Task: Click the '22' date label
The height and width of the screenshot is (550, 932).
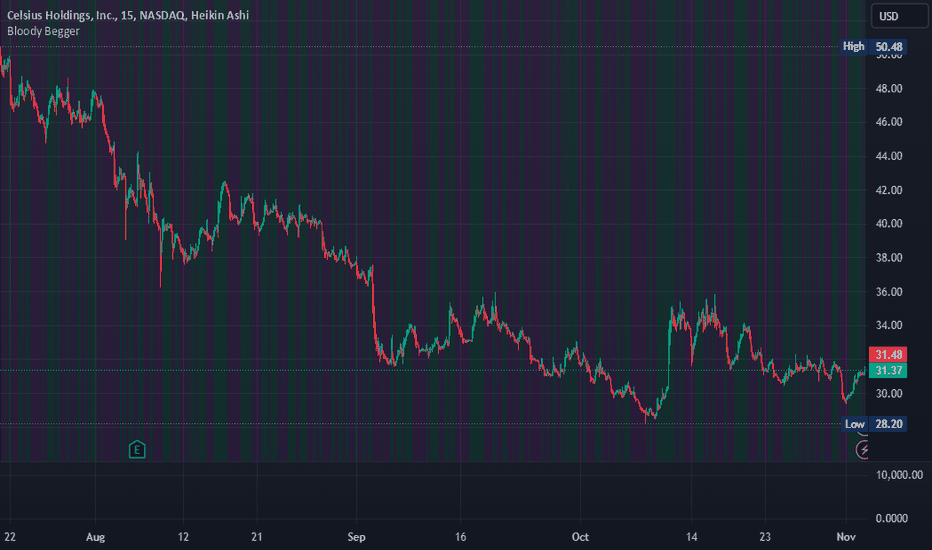Action: 10,537
